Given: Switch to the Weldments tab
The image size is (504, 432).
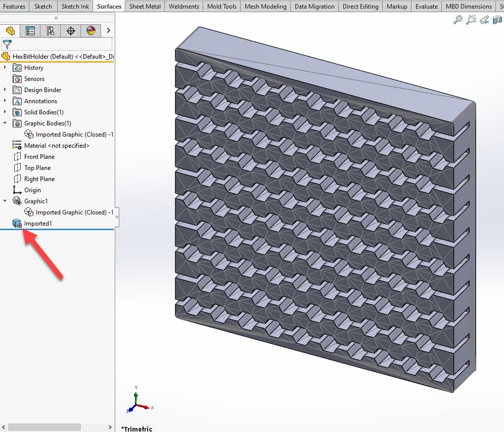Looking at the screenshot, I should click(184, 7).
